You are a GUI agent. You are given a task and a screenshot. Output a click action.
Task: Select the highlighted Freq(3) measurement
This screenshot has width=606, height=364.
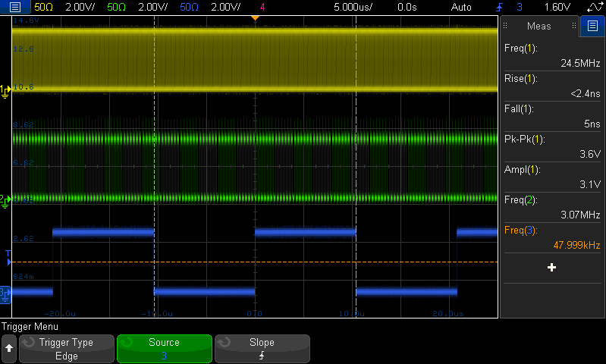[x=552, y=238]
